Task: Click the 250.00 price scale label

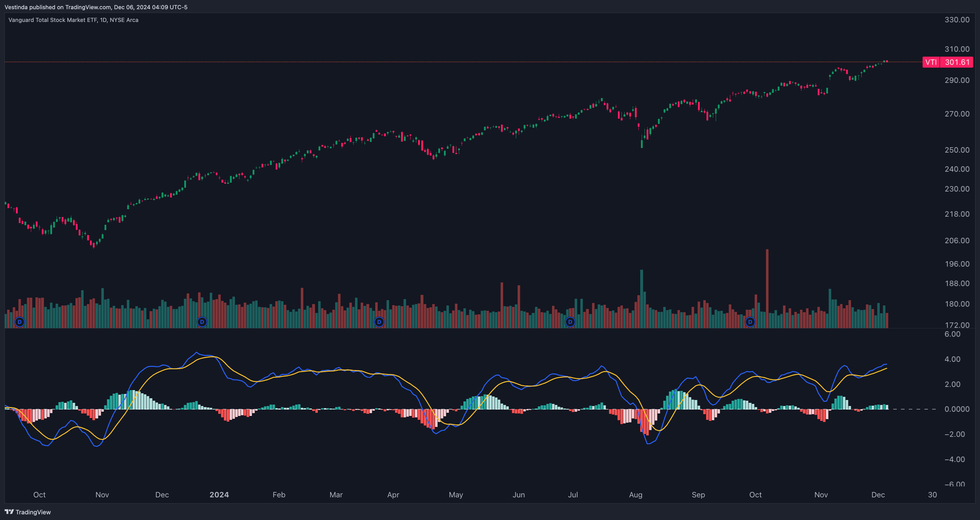Action: click(x=957, y=150)
